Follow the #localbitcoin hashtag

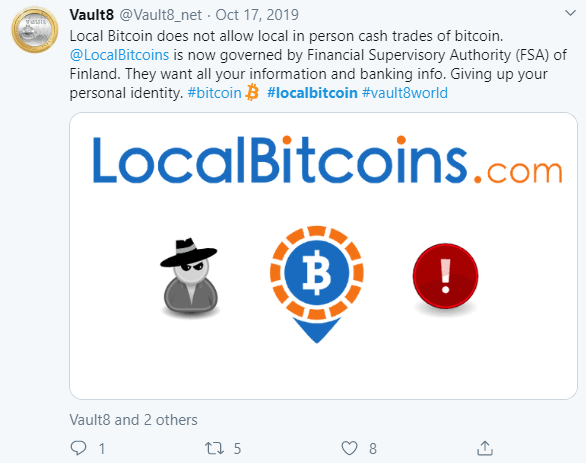pyautogui.click(x=312, y=93)
